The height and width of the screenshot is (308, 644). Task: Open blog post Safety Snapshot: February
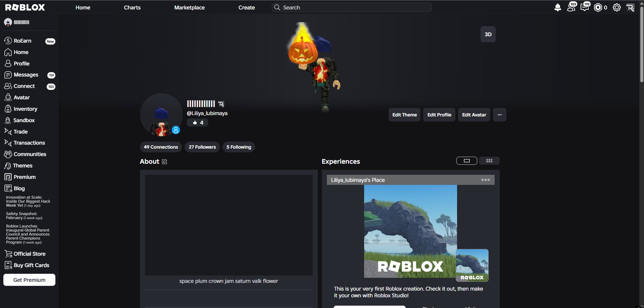coord(24,216)
